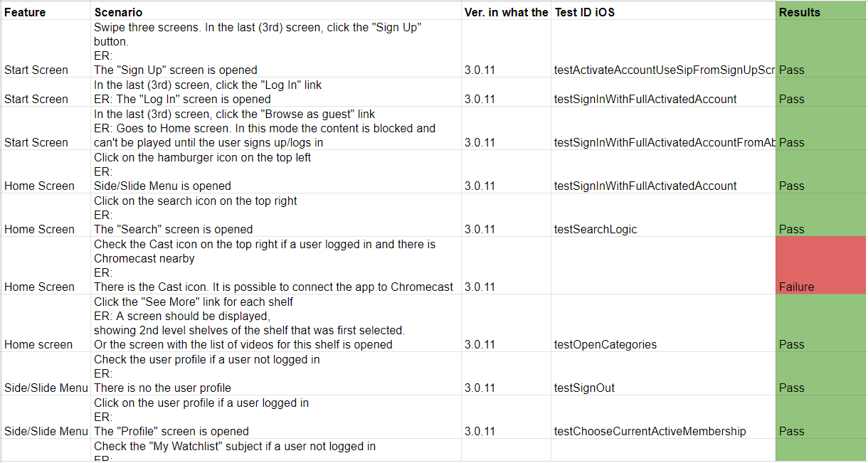The image size is (868, 463).
Task: Select the Chromecast Cast icon scenario cell
Action: (x=276, y=265)
